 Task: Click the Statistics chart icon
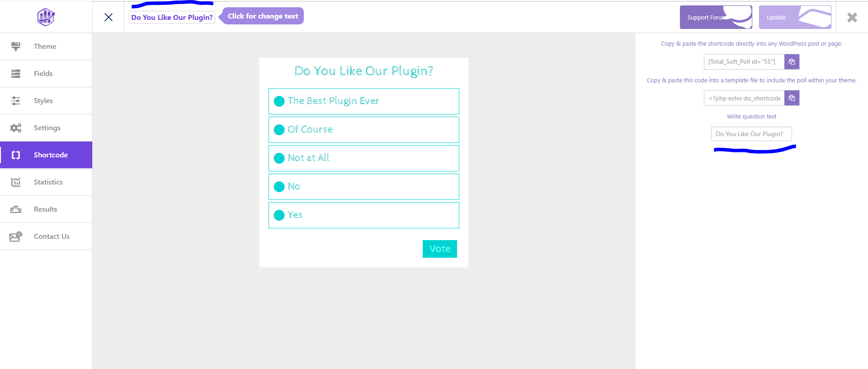click(16, 182)
